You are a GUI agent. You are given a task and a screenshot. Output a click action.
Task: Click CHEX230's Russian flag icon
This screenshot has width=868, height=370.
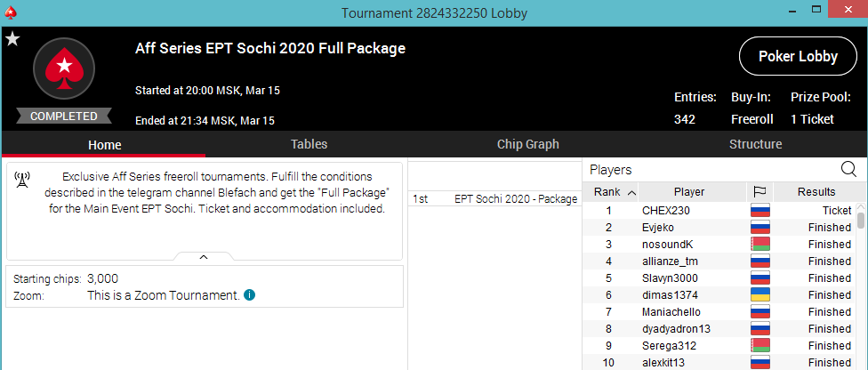(759, 211)
